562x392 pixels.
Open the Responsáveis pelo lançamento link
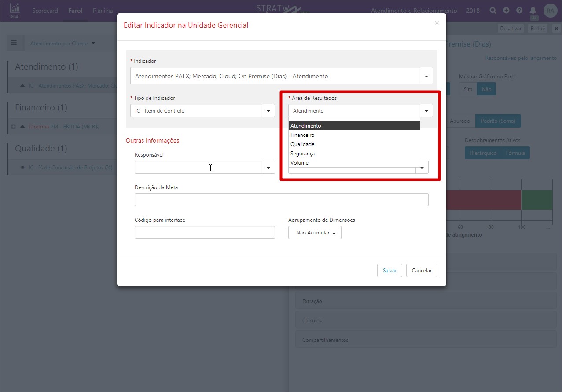coord(521,58)
